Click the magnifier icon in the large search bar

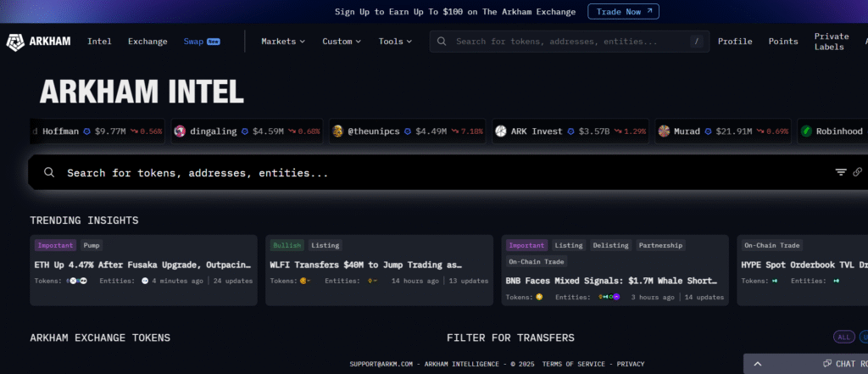pyautogui.click(x=49, y=172)
